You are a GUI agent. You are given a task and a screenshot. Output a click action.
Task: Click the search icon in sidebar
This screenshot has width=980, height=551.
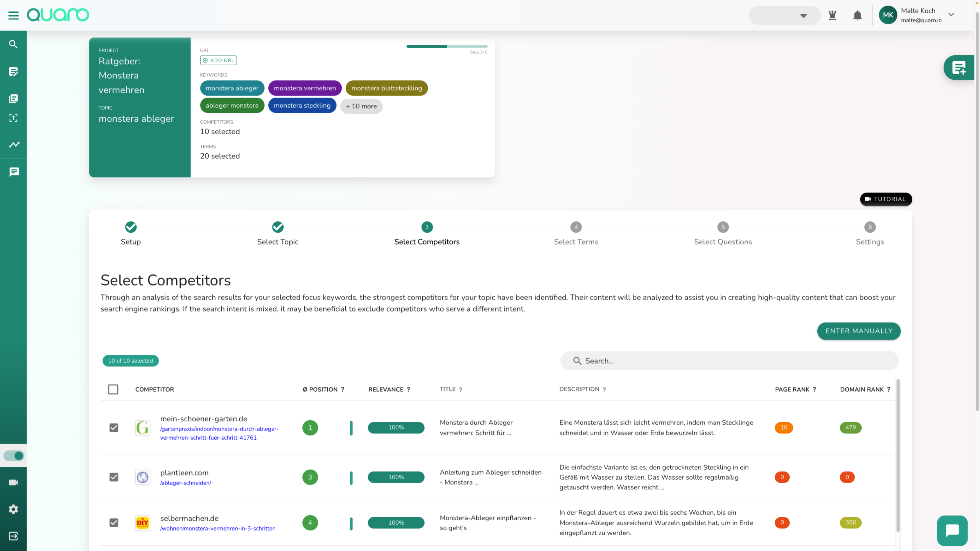pos(13,44)
